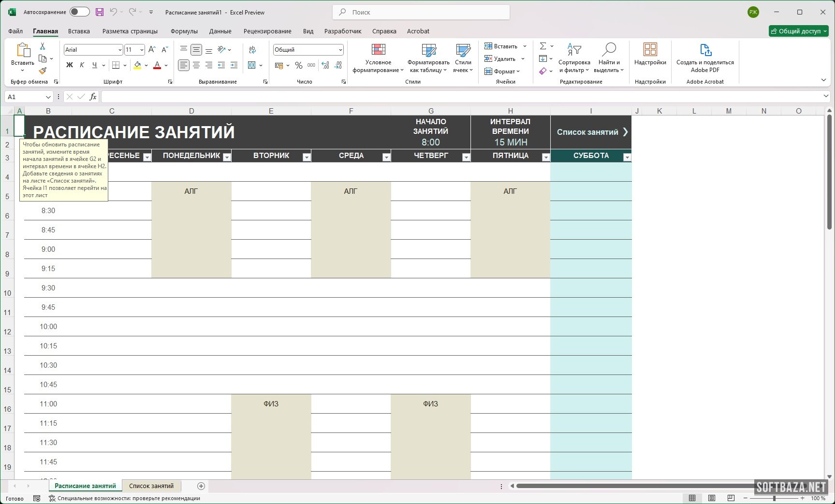This screenshot has height=504, width=835.
Task: Add a new sheet with plus icon
Action: pos(201,486)
